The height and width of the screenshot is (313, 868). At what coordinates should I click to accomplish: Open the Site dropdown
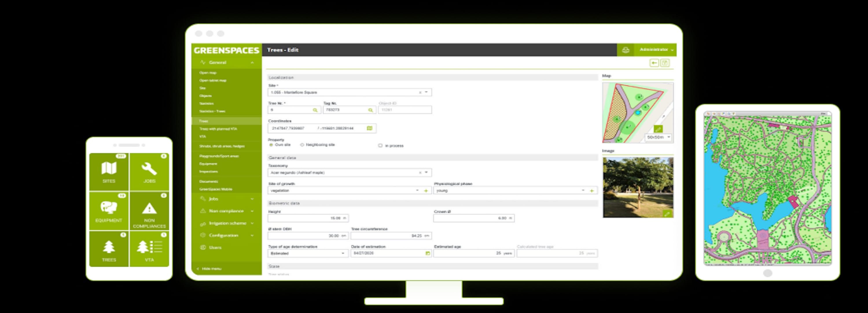426,92
